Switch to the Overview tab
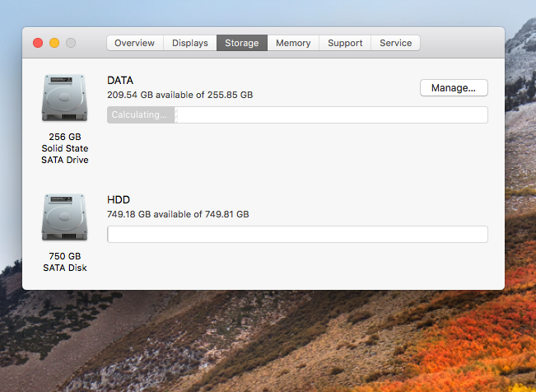The width and height of the screenshot is (536, 392). tap(134, 43)
